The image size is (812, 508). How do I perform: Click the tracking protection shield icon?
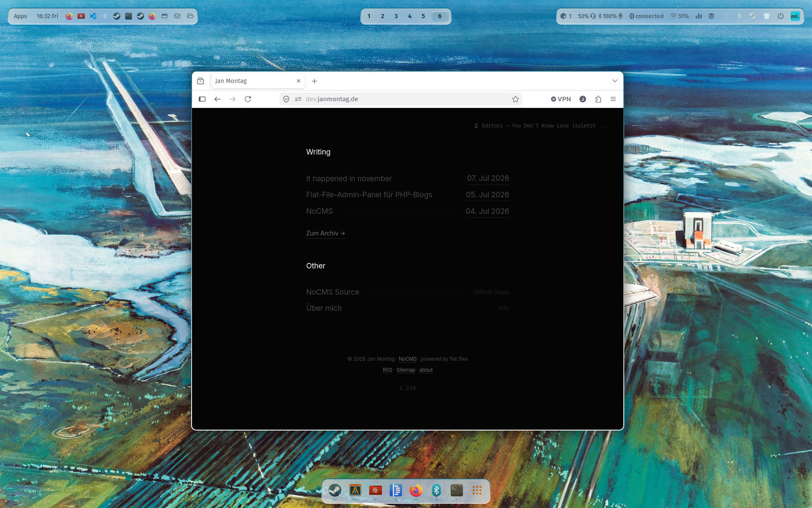tap(286, 99)
